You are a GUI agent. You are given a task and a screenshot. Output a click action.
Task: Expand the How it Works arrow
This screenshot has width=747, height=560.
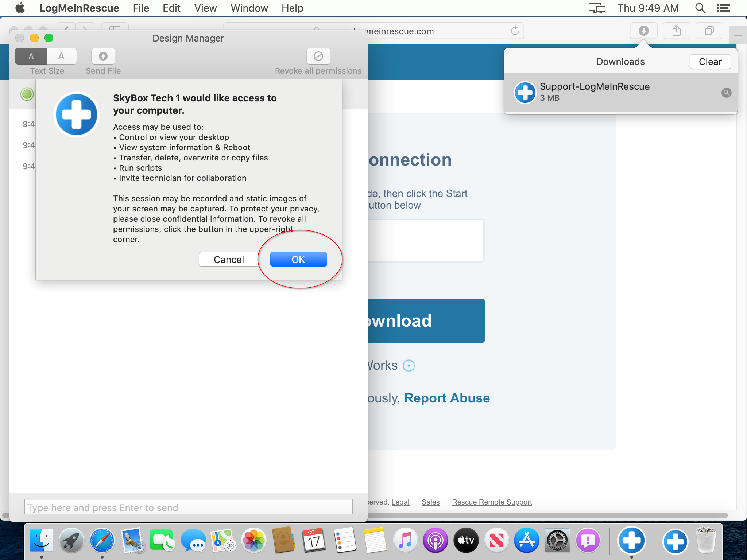[409, 366]
